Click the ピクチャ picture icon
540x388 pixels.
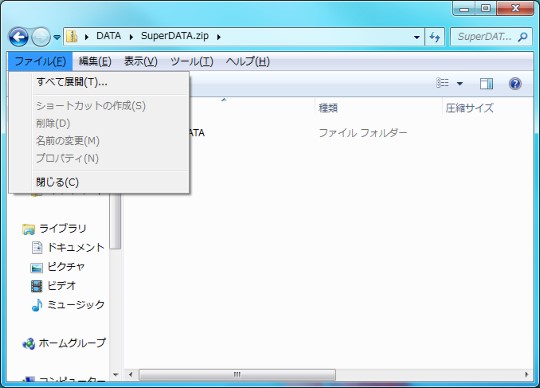37,268
